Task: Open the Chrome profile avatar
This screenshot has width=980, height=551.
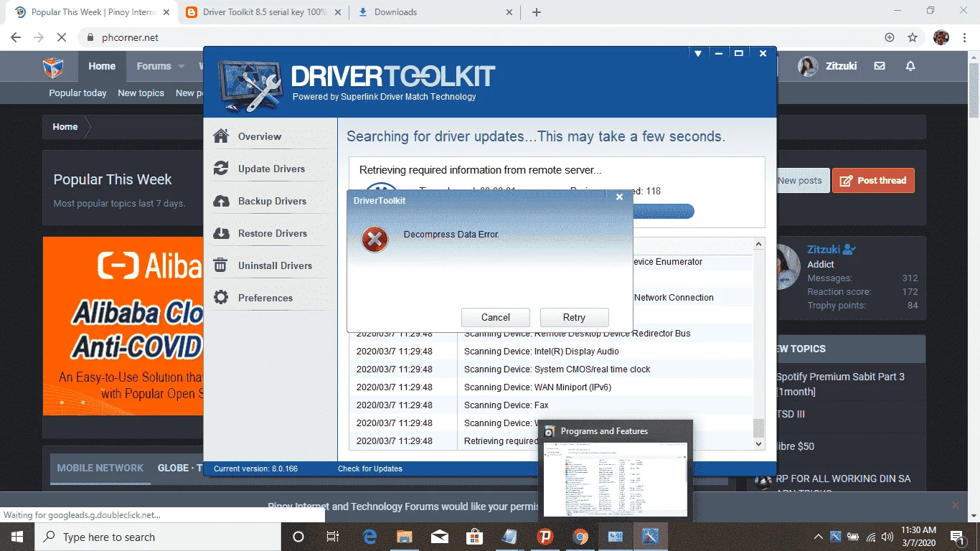Action: click(941, 37)
